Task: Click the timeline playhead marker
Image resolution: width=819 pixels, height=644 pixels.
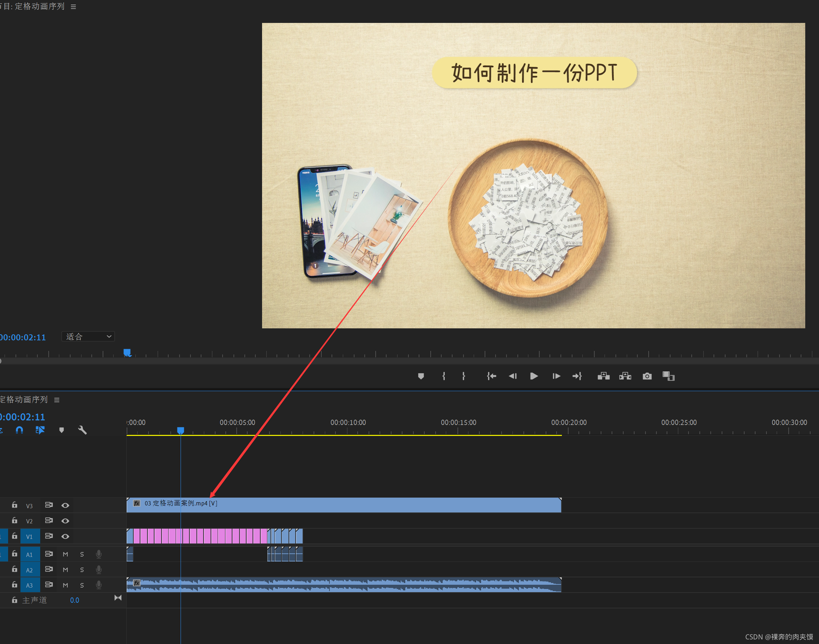Action: [181, 430]
